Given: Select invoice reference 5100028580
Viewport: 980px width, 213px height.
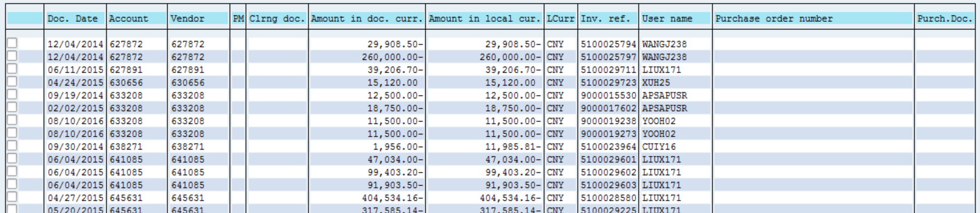Looking at the screenshot, I should click(609, 198).
